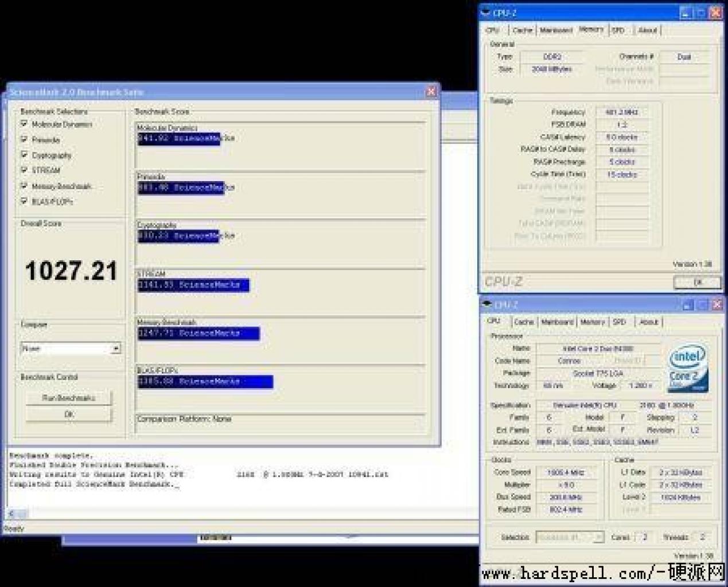Click the RAS# to CAS# Delay field
Screen dimensions: 728x587
[x=622, y=150]
